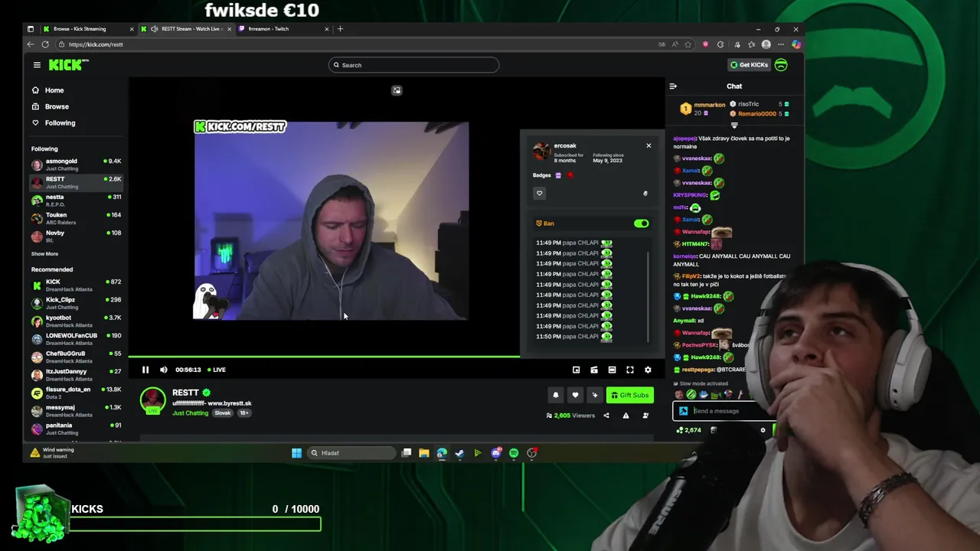
Task: Open picture-in-picture mini player
Action: pos(576,370)
